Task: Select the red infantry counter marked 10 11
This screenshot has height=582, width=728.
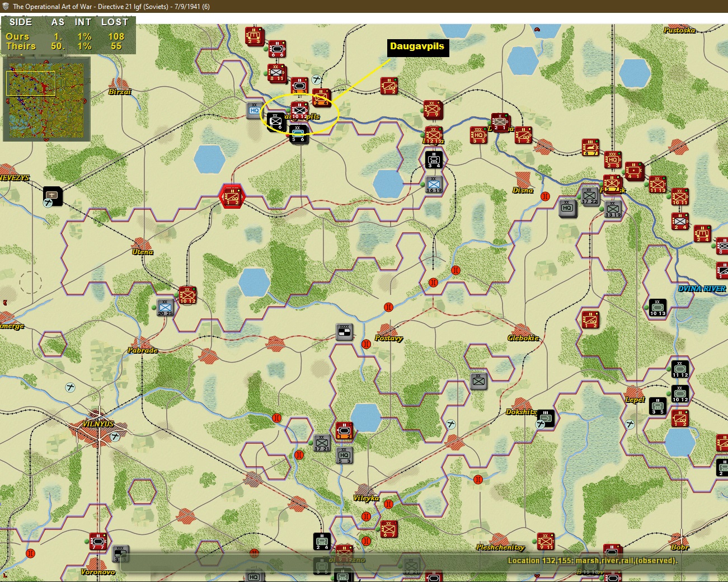Action: [x=680, y=196]
